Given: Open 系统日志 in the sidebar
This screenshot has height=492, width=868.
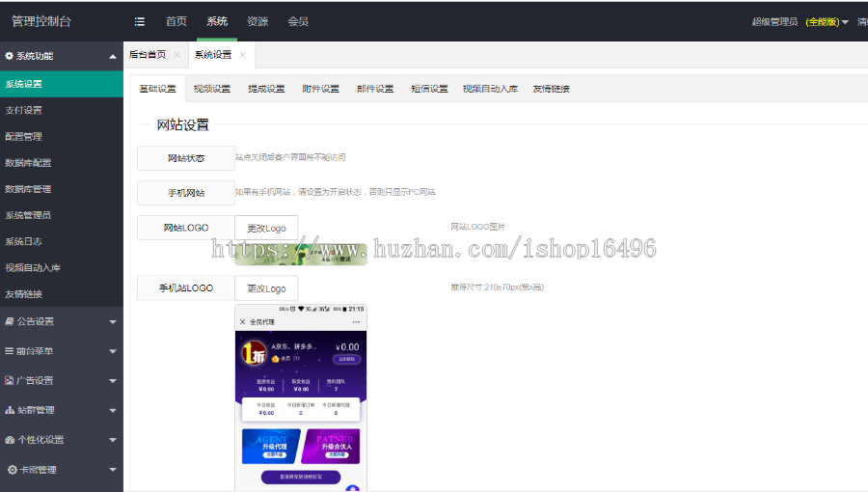Looking at the screenshot, I should [62, 242].
